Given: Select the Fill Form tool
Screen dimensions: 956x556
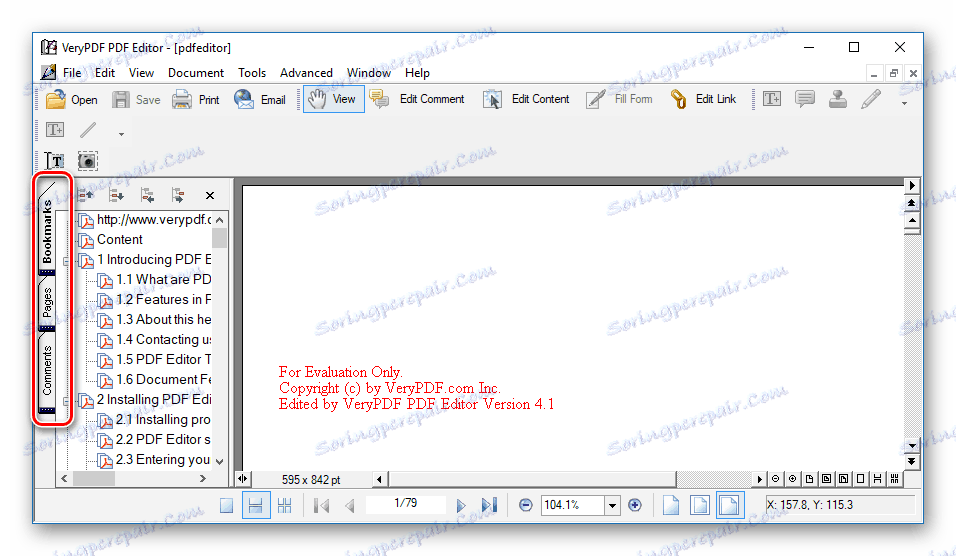Looking at the screenshot, I should tap(619, 99).
